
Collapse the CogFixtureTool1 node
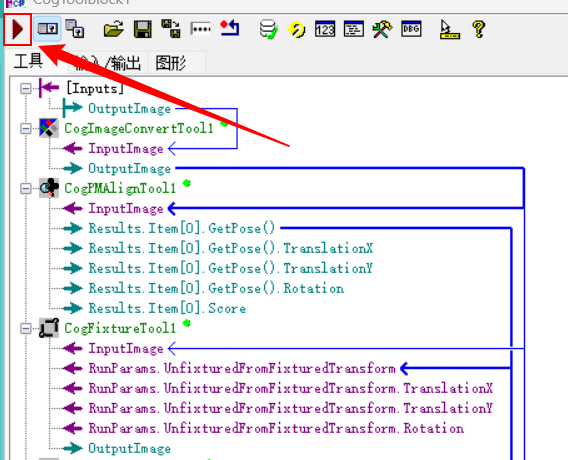[x=26, y=329]
